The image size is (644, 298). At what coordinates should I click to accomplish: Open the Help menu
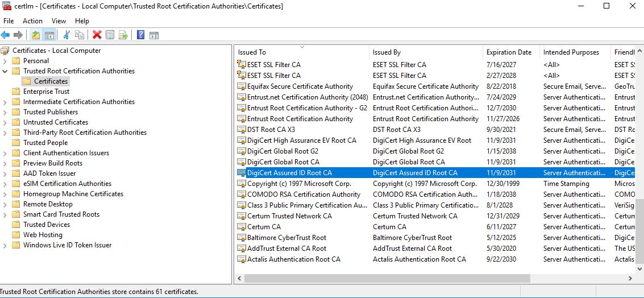(82, 21)
